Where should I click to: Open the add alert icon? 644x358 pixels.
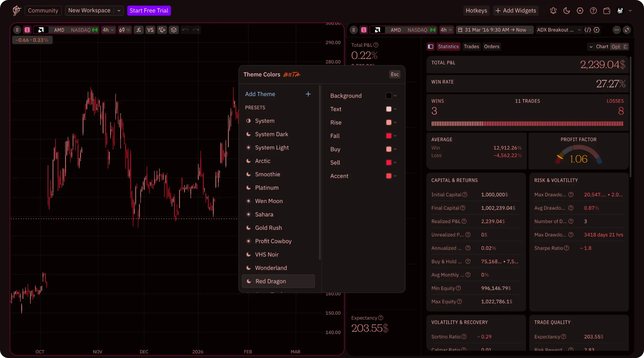(x=162, y=30)
